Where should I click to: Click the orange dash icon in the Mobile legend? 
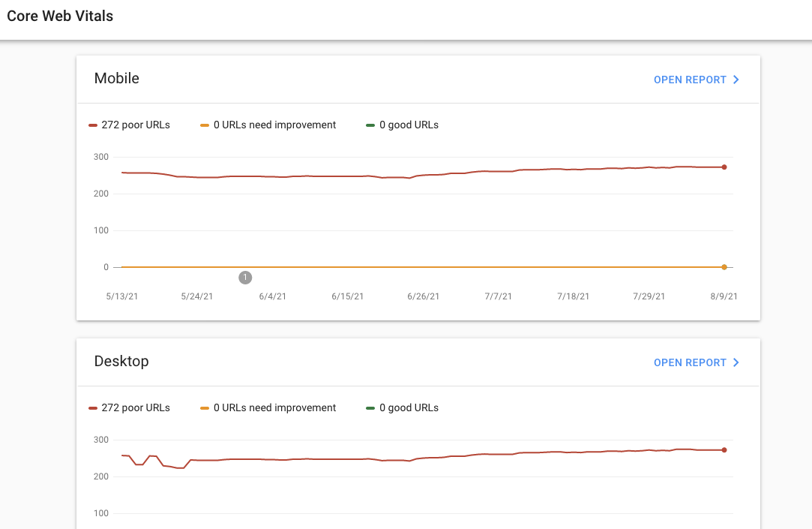pyautogui.click(x=204, y=125)
